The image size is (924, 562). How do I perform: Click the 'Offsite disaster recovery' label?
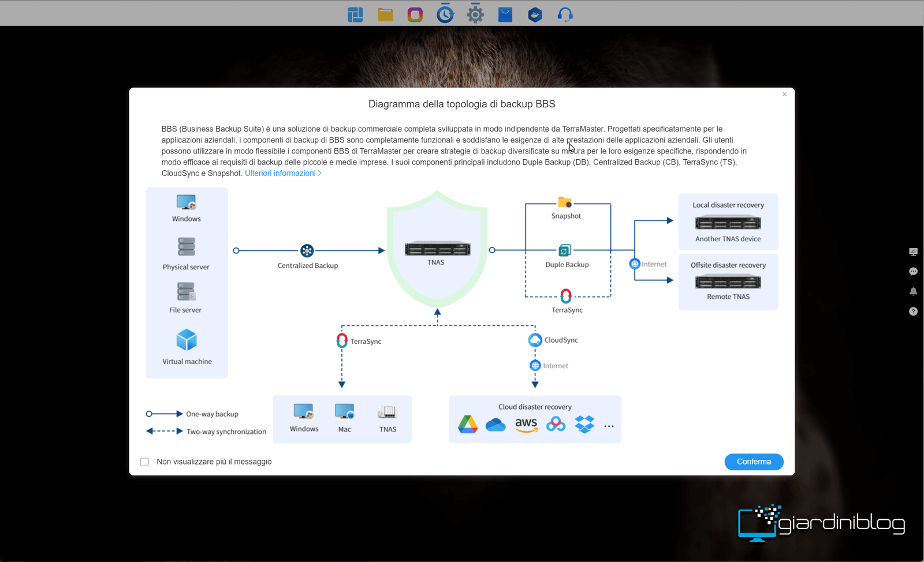point(728,265)
